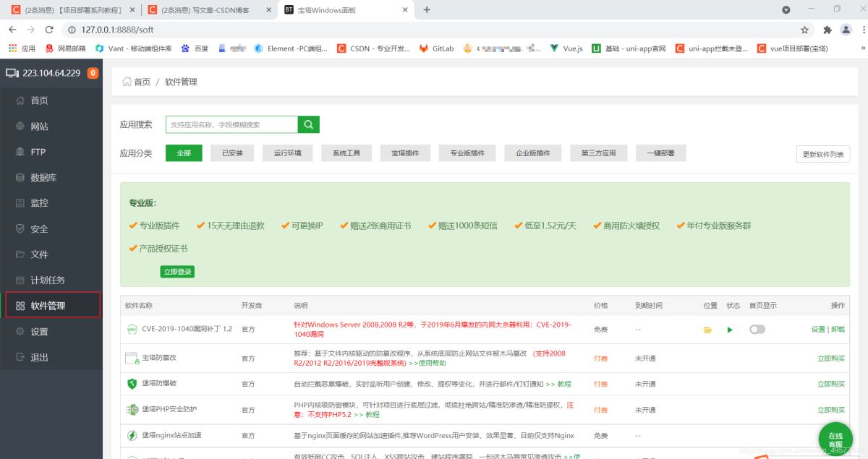Go to 数据库 in the sidebar
This screenshot has width=868, height=459.
[43, 178]
